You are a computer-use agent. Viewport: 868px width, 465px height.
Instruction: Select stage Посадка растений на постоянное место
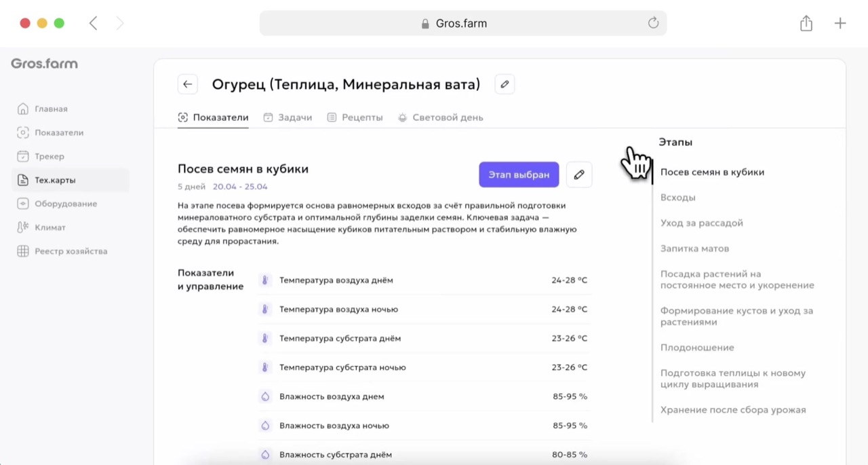pos(737,280)
